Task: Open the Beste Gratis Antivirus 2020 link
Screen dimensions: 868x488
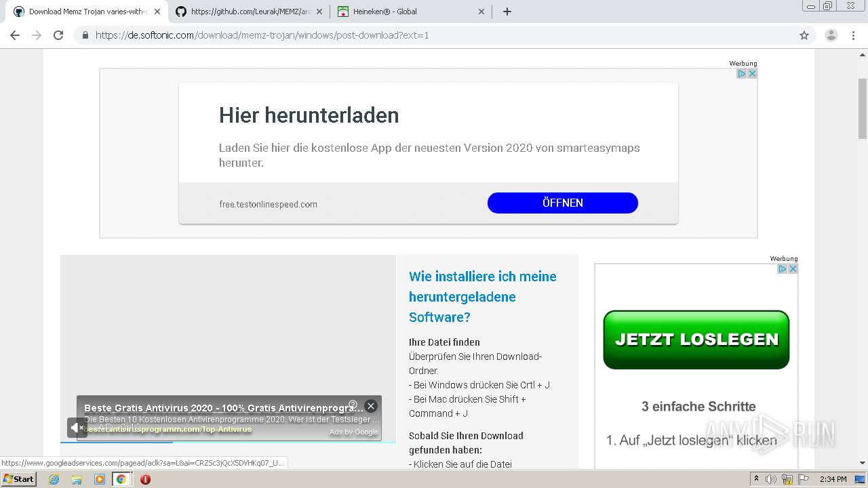Action: [x=224, y=408]
